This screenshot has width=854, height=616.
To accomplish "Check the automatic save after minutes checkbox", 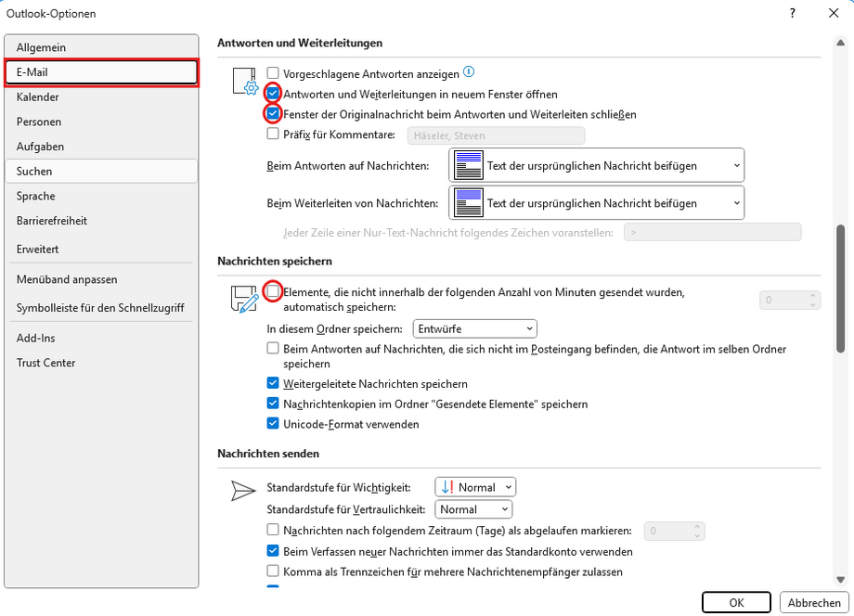I will (x=273, y=291).
